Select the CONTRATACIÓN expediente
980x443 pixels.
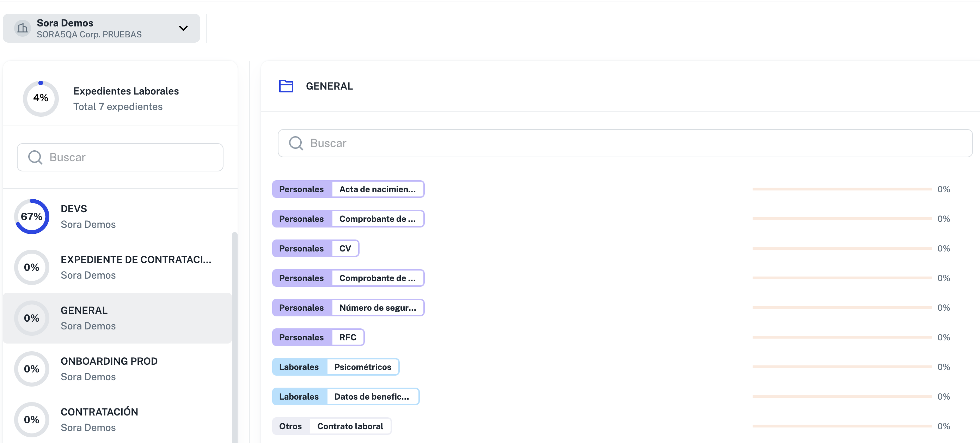pyautogui.click(x=117, y=419)
